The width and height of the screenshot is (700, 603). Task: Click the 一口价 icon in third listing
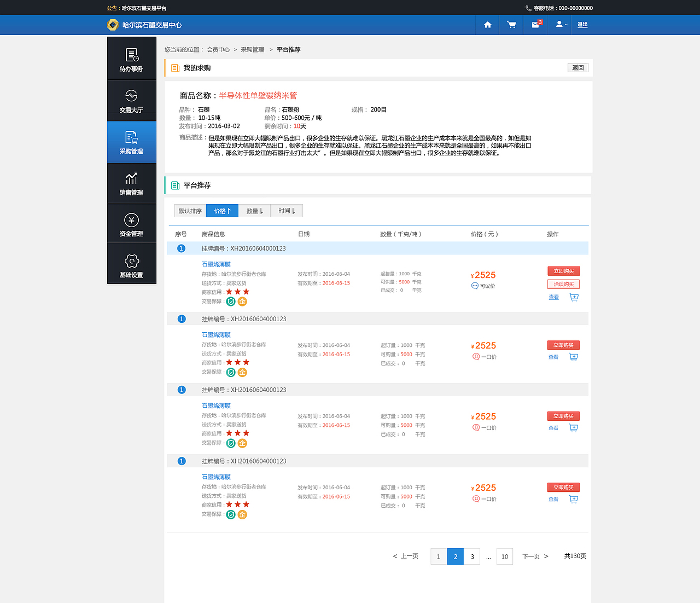(476, 428)
